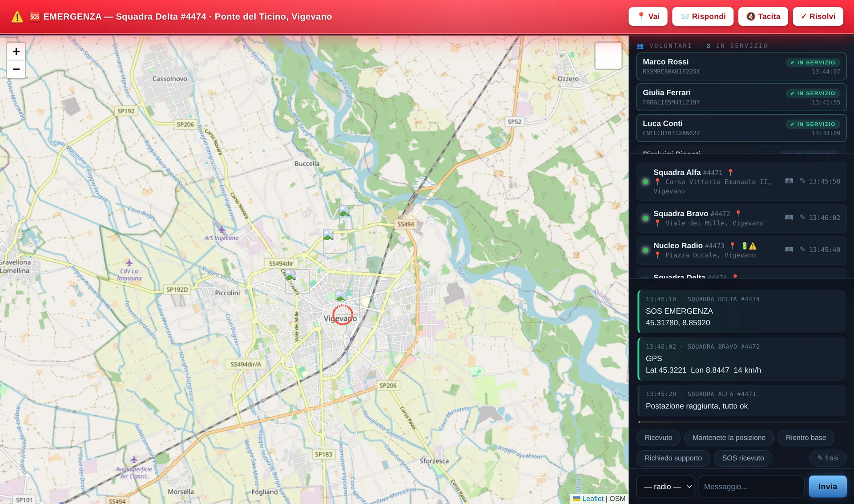The width and height of the screenshot is (854, 504).
Task: Click Nucleo Radio green status dot
Action: (645, 250)
